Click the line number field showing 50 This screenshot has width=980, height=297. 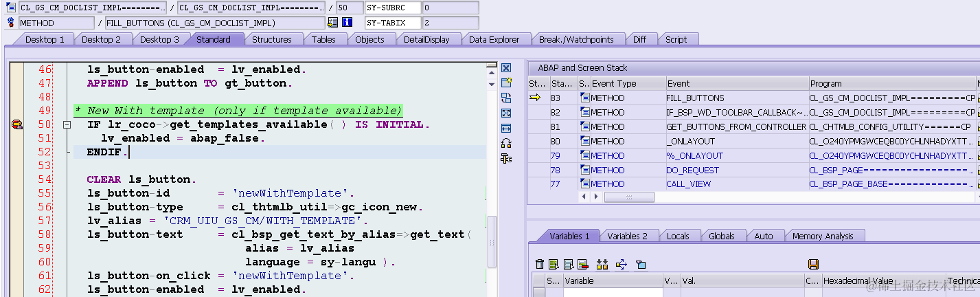[x=350, y=8]
